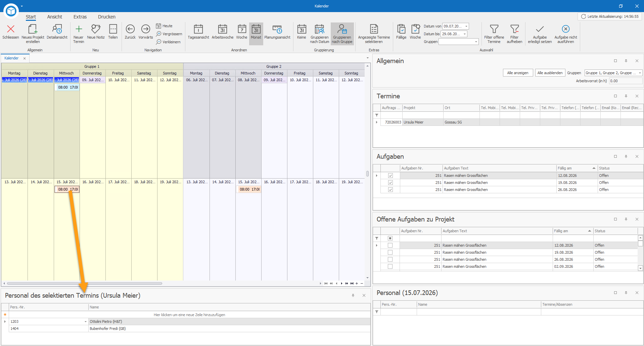644x346 pixels.
Task: Uncheck Aufgaben row dated 26.08.2026
Action: [390, 190]
